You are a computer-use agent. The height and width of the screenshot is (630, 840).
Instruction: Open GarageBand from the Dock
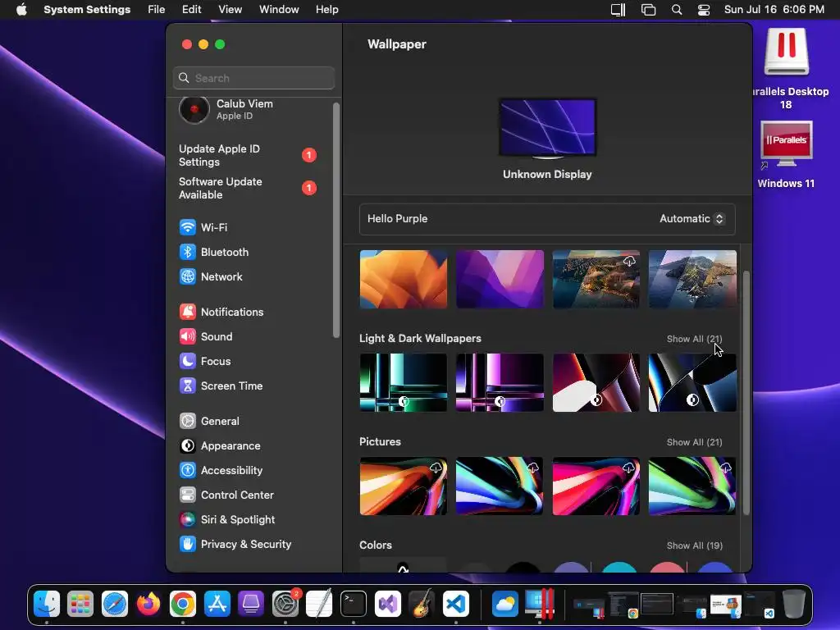tap(422, 604)
